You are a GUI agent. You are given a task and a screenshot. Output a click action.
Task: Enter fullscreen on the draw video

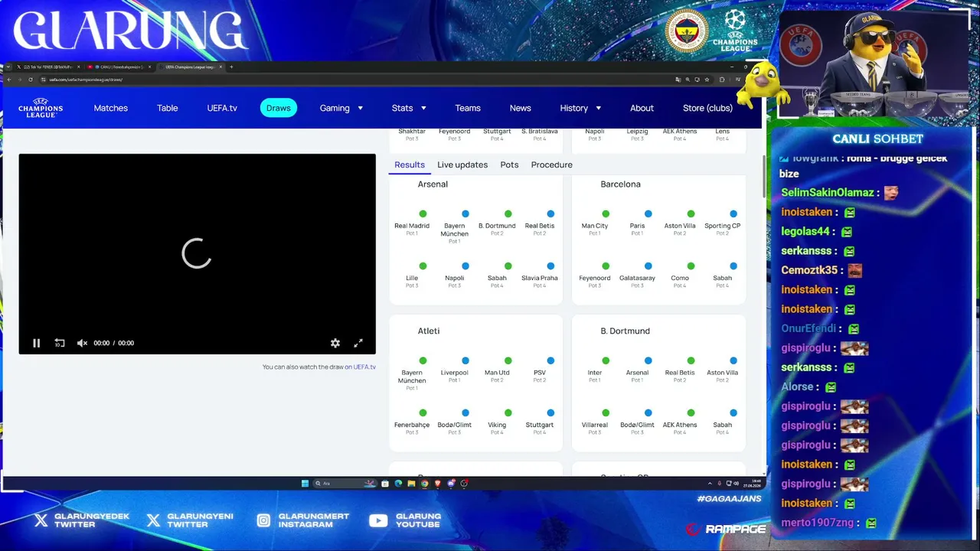tap(358, 343)
